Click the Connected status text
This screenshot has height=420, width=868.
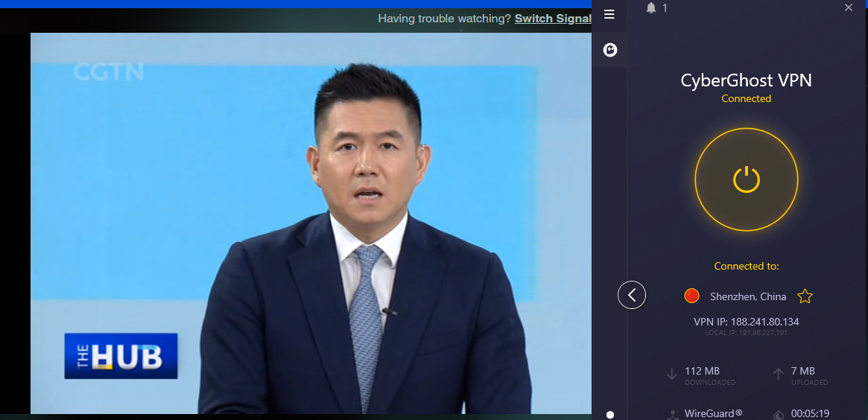[x=747, y=98]
